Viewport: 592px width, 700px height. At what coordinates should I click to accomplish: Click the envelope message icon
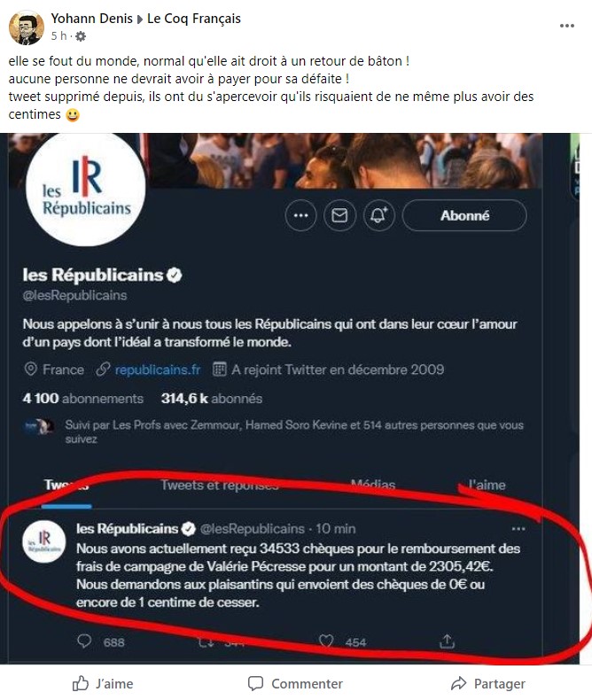(339, 215)
